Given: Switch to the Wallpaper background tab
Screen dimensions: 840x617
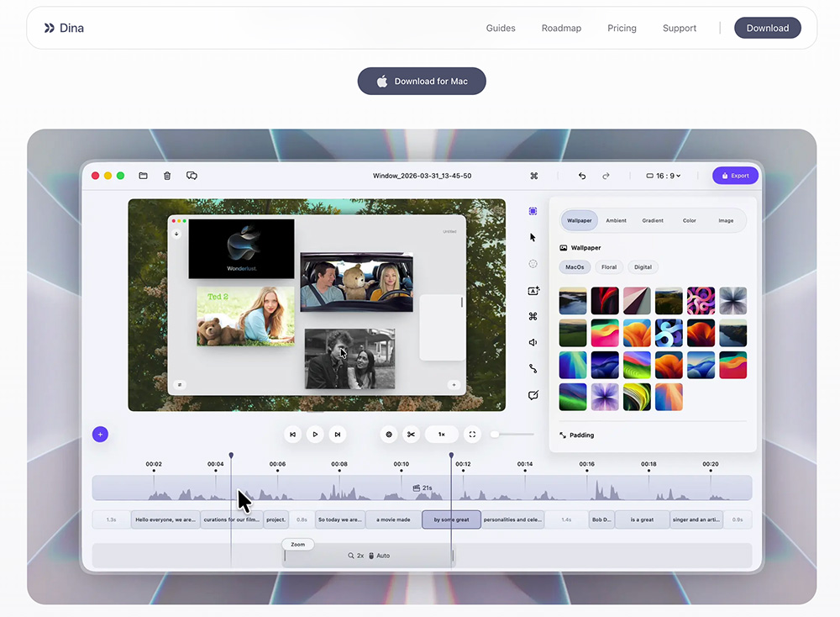Looking at the screenshot, I should click(579, 220).
